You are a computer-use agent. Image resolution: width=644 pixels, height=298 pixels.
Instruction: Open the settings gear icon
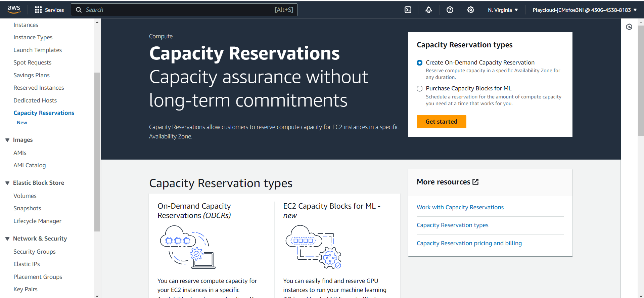470,10
